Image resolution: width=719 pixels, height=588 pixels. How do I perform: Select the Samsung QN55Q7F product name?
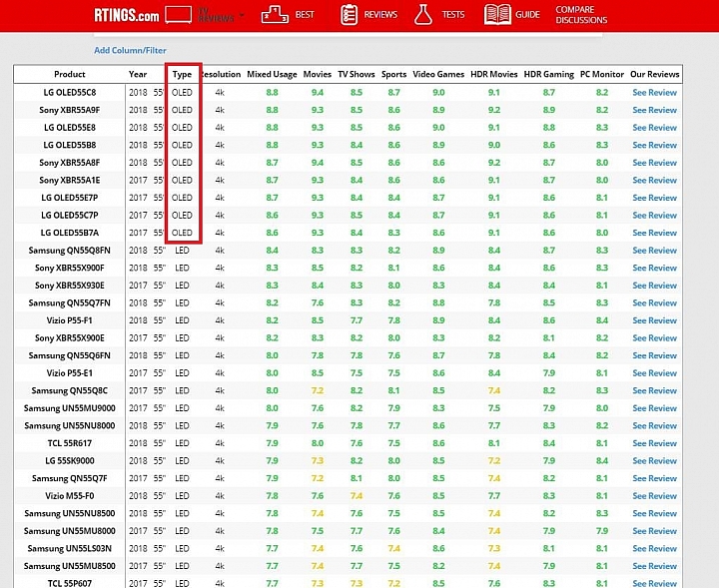click(x=70, y=478)
